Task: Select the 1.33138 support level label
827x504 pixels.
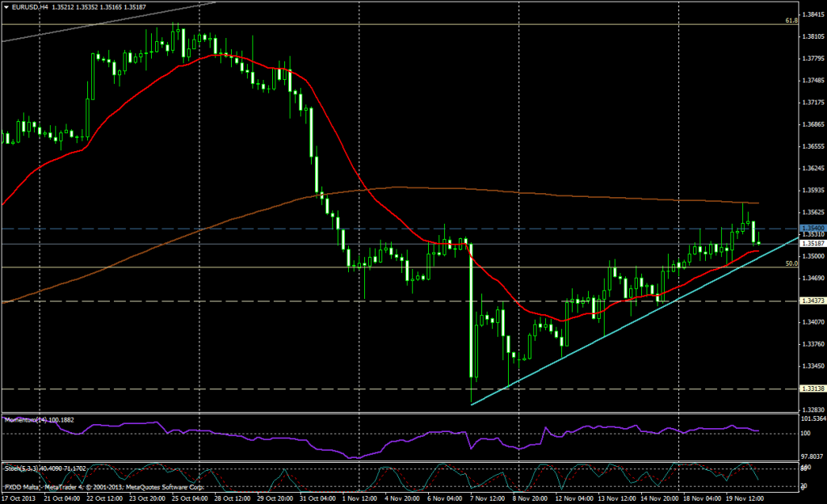Action: coord(811,388)
